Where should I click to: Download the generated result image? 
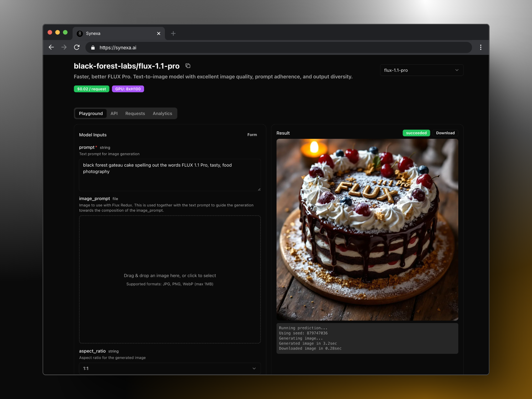tap(445, 133)
